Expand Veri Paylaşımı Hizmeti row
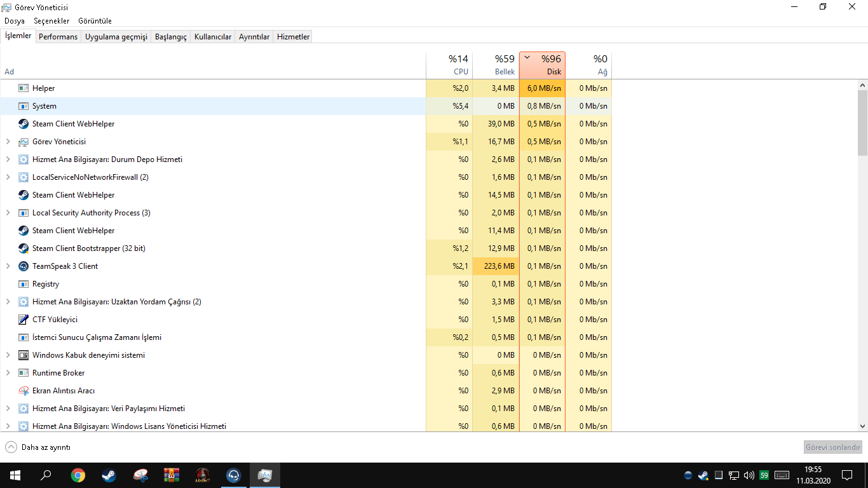The width and height of the screenshot is (868, 488). pyautogui.click(x=8, y=409)
